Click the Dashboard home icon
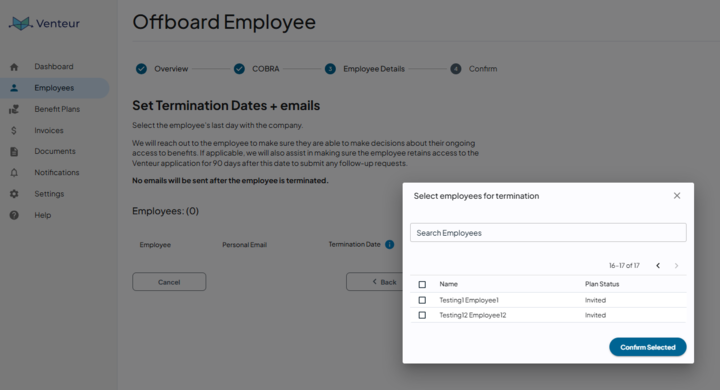Viewport: 720px width, 390px height. point(14,67)
